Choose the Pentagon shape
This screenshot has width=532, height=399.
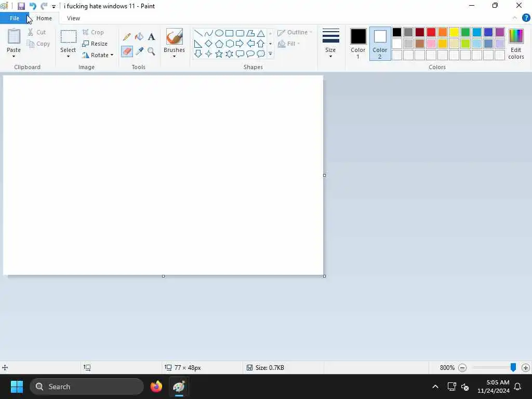point(219,44)
